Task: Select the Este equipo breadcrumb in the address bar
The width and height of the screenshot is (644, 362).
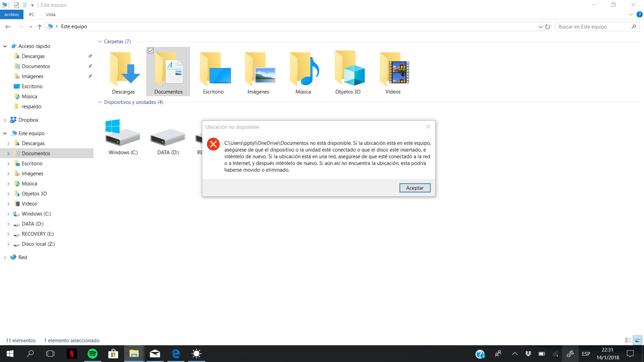Action: 74,26
